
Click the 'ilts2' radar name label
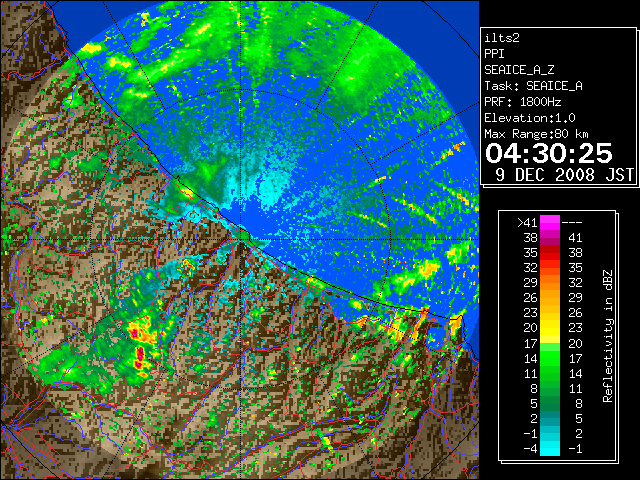[x=502, y=38]
